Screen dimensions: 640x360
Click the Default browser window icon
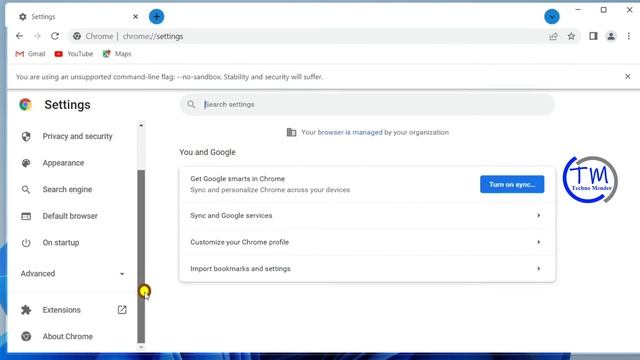(26, 216)
